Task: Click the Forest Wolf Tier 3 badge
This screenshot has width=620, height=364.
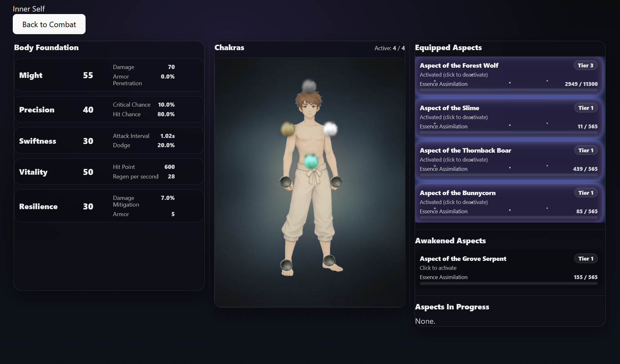Action: pos(585,65)
